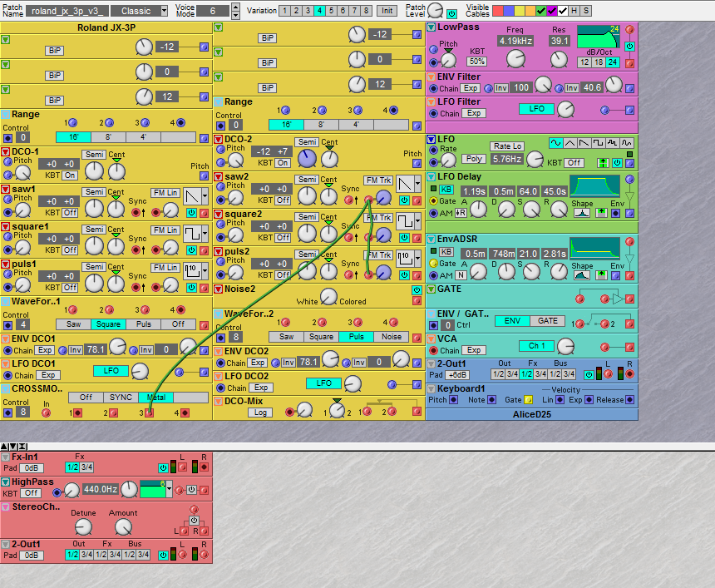This screenshot has height=588, width=715.
Task: Select Square in WaveFor..1 selector
Action: 109,324
